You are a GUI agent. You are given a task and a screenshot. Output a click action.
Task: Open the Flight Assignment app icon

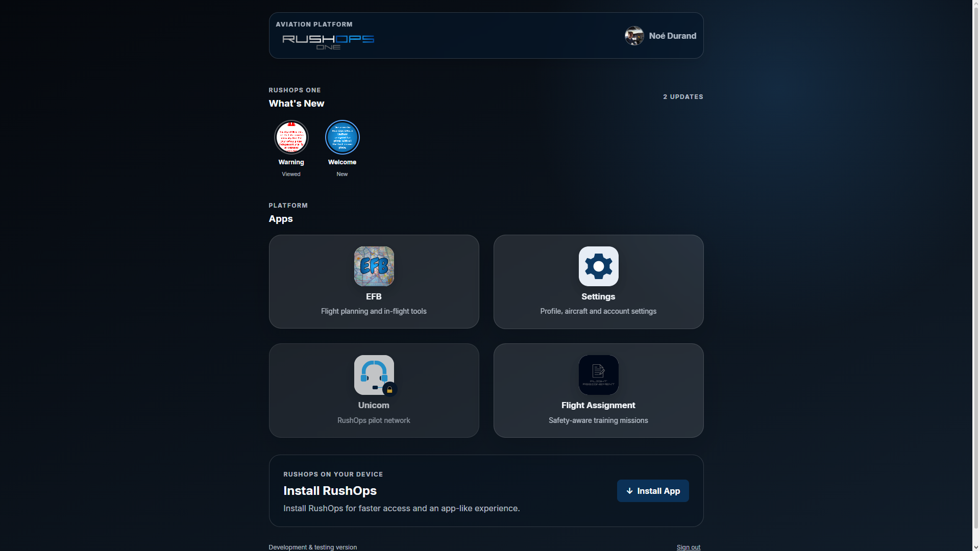click(598, 375)
